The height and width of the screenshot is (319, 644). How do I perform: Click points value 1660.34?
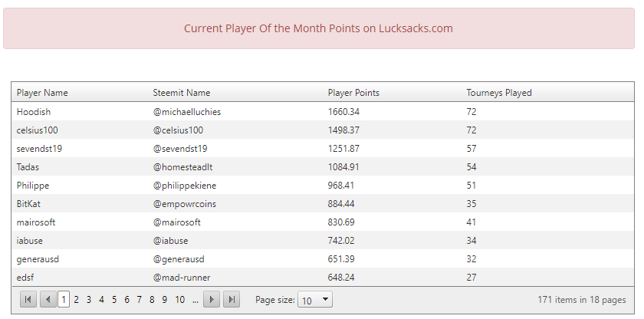click(343, 112)
